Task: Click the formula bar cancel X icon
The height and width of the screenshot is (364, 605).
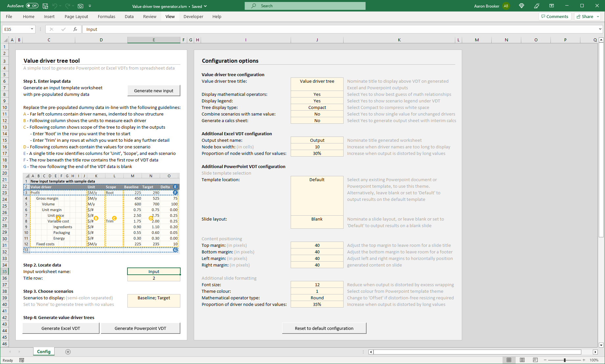Action: pos(52,29)
